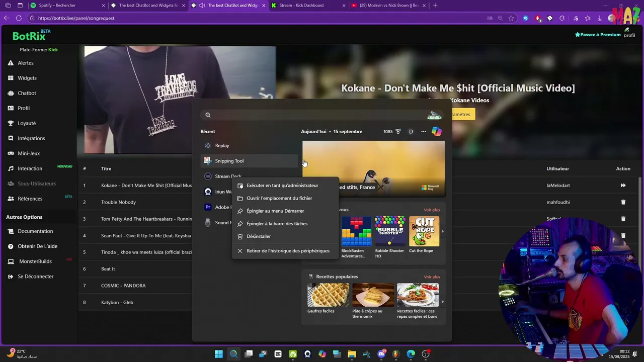Click Passez à Premium
The image size is (644, 362).
point(598,35)
